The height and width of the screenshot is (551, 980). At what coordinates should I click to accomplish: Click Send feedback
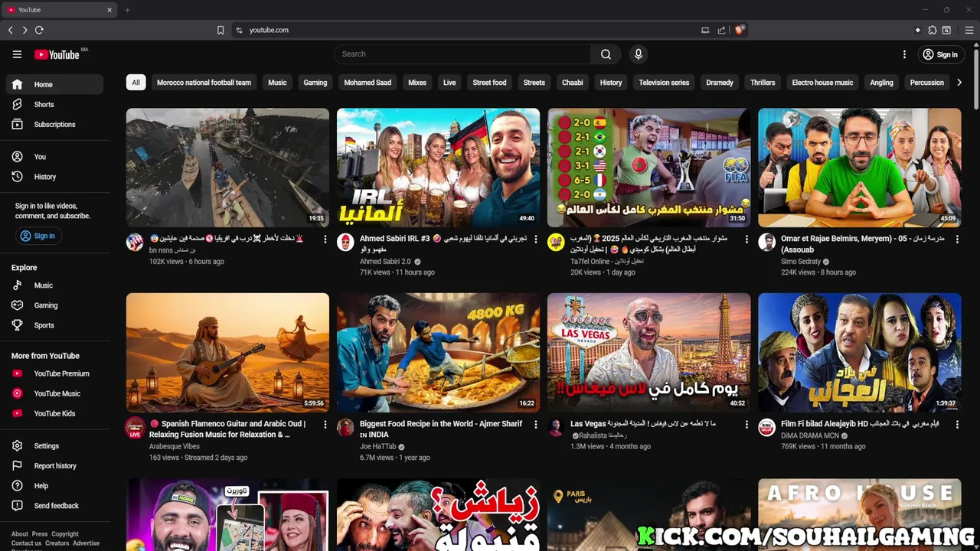54,505
